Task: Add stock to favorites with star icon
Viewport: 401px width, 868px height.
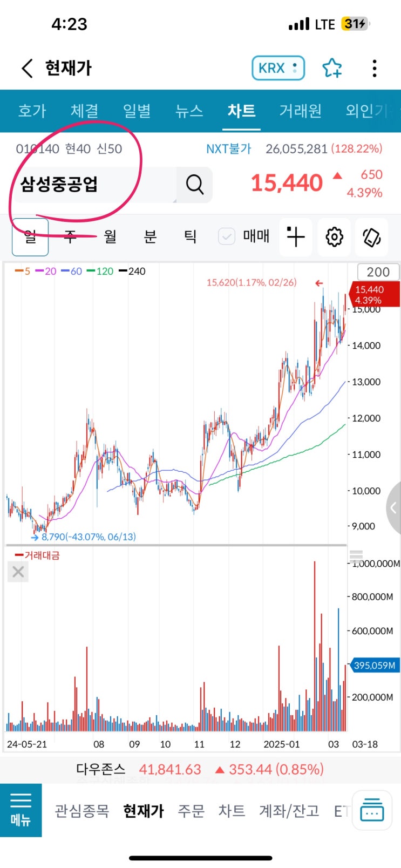Action: (332, 68)
